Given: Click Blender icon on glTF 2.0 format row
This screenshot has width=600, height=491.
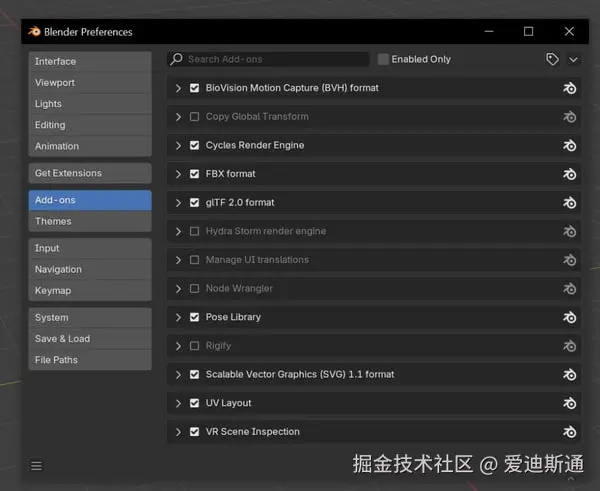Looking at the screenshot, I should point(569,202).
